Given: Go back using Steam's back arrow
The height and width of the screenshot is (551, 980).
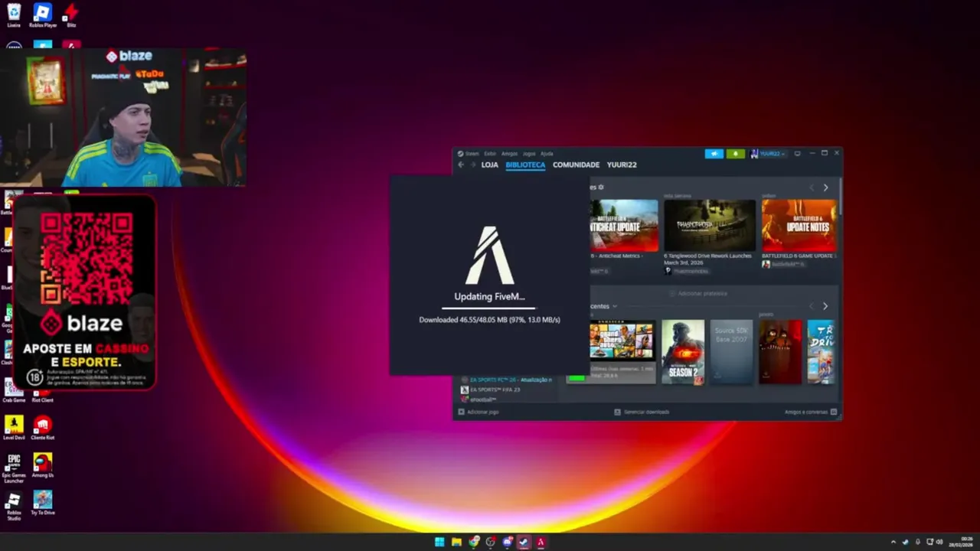Looking at the screenshot, I should pos(461,165).
